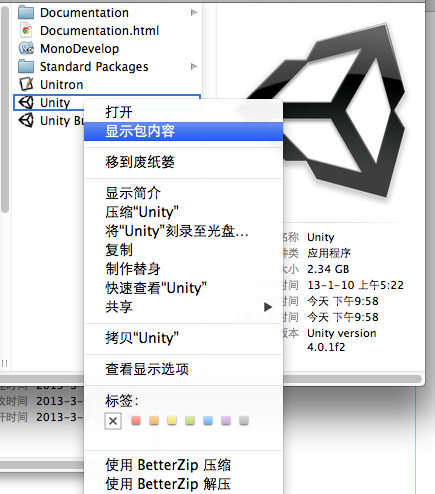Select the Unitron row text
The height and width of the screenshot is (494, 435).
click(61, 85)
